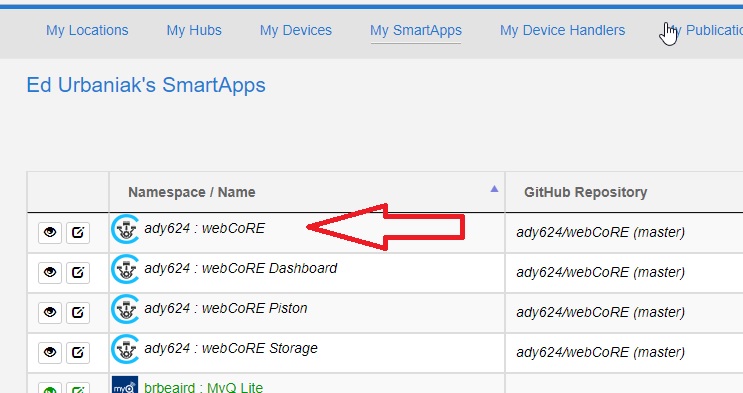Open the 'ady624 : webCoRE' SmartApp link

[x=205, y=228]
